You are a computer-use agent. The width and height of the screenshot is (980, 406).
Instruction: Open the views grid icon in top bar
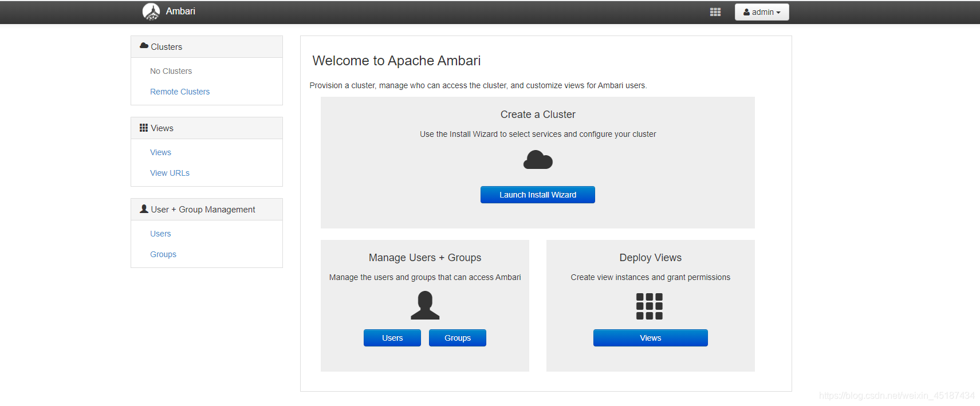click(x=715, y=12)
